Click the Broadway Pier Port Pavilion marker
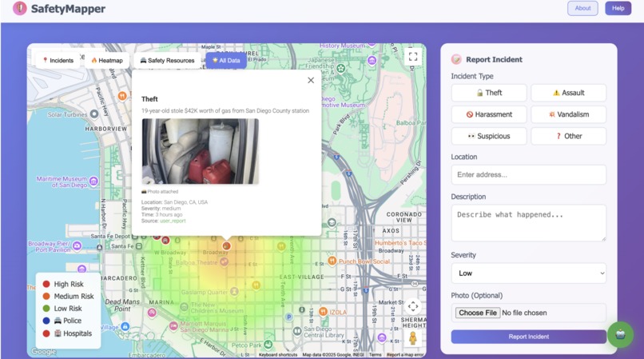The width and height of the screenshot is (644, 359). click(77, 246)
